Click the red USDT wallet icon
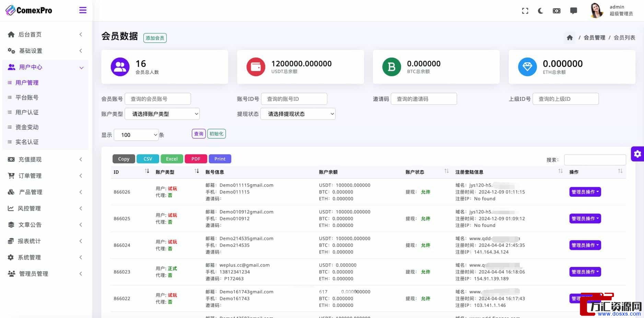Viewport: 644px width, 318px height. (x=256, y=67)
